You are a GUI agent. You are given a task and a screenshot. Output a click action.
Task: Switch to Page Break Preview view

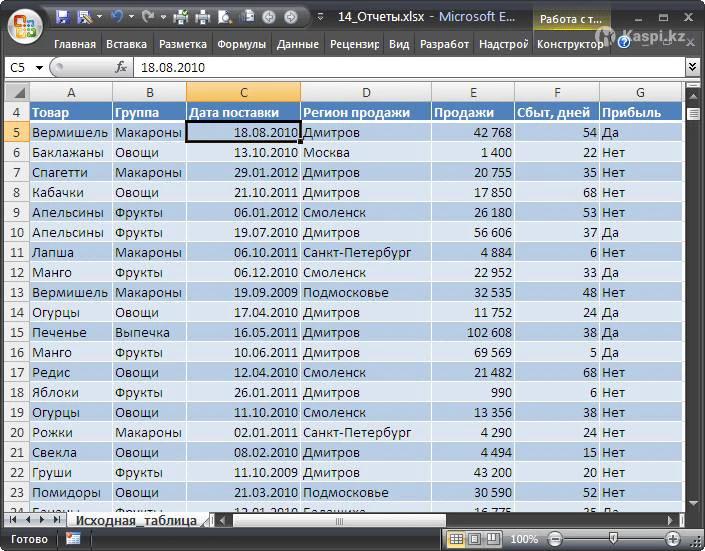494,539
